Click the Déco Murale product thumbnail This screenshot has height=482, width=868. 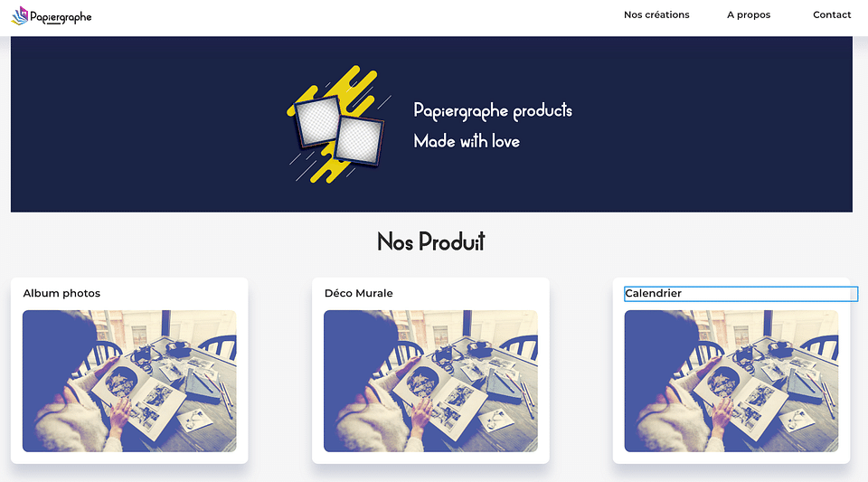[430, 381]
